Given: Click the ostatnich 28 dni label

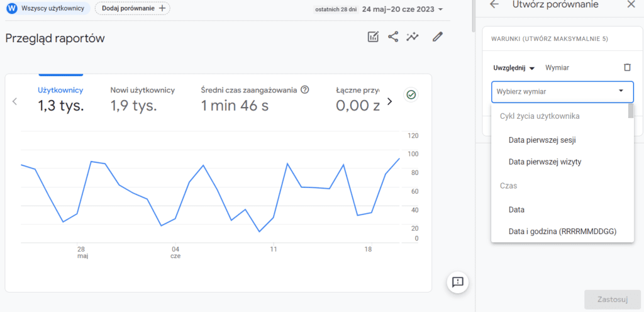Looking at the screenshot, I should (336, 9).
